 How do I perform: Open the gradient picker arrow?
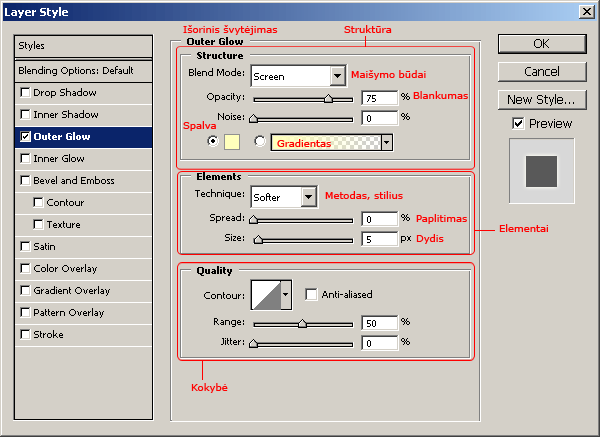[386, 142]
